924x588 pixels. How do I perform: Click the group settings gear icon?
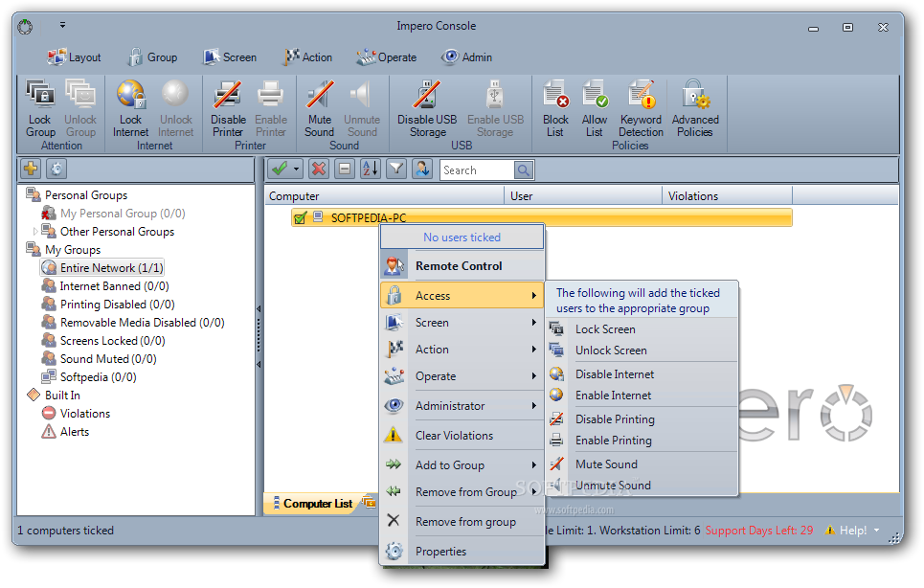(x=56, y=170)
